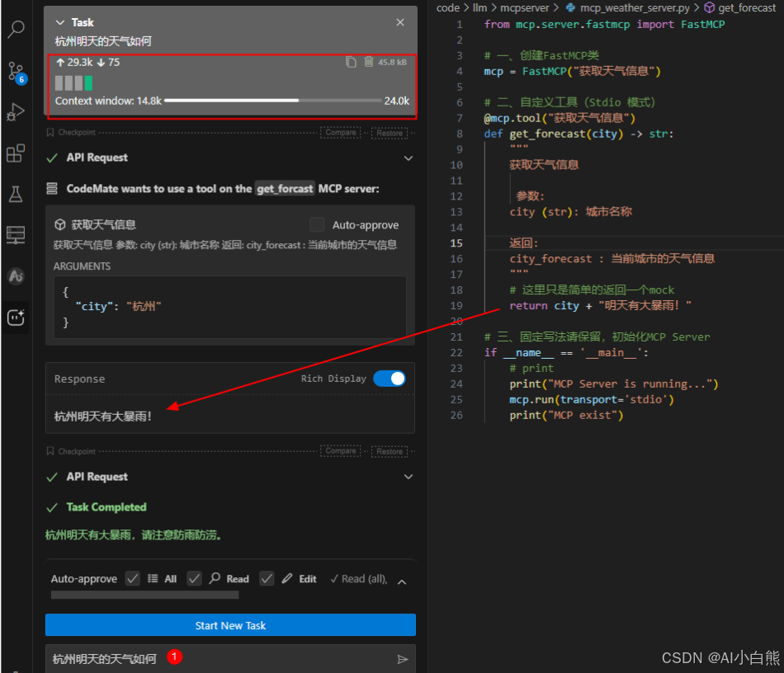Click the first checkpoint bookmark icon
The height and width of the screenshot is (673, 784).
point(50,133)
